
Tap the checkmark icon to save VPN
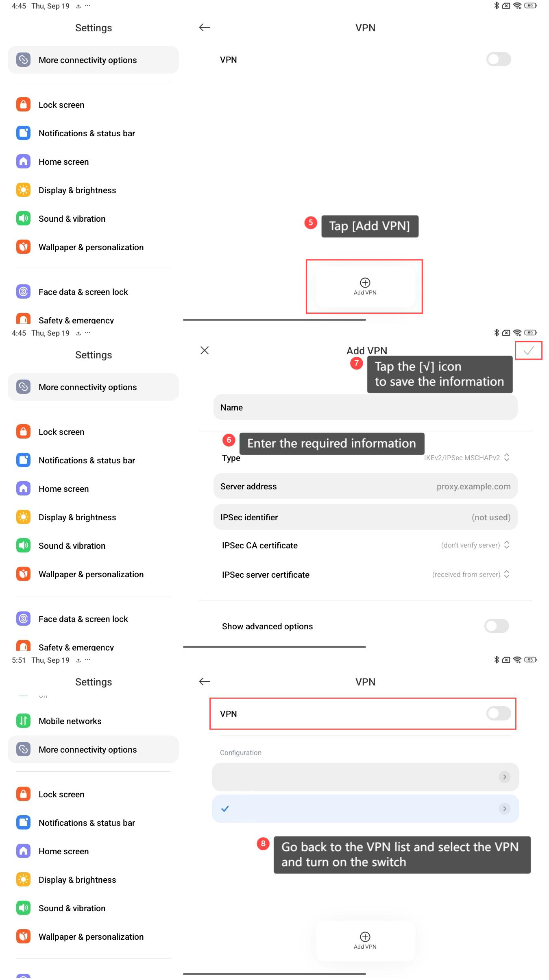pyautogui.click(x=528, y=351)
